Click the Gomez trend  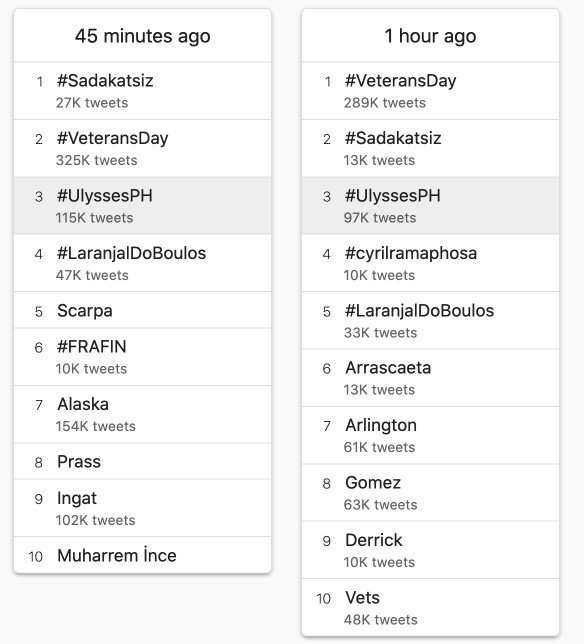pyautogui.click(x=430, y=493)
